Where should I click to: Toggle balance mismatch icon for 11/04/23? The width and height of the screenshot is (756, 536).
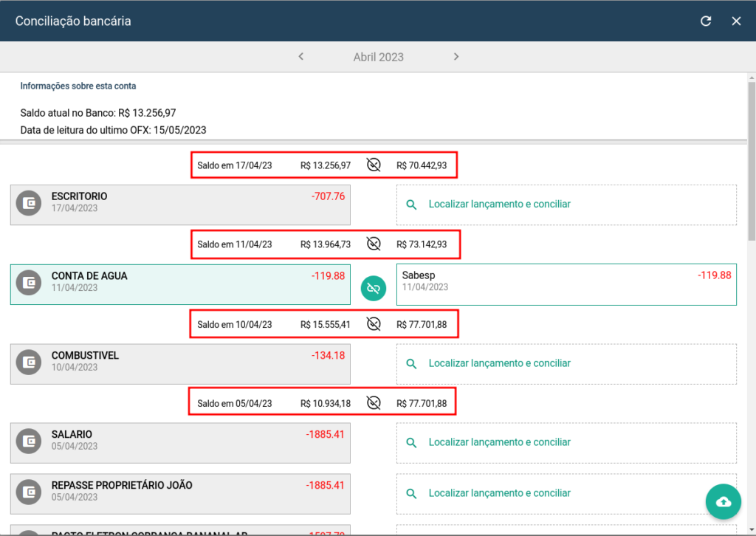(x=374, y=244)
